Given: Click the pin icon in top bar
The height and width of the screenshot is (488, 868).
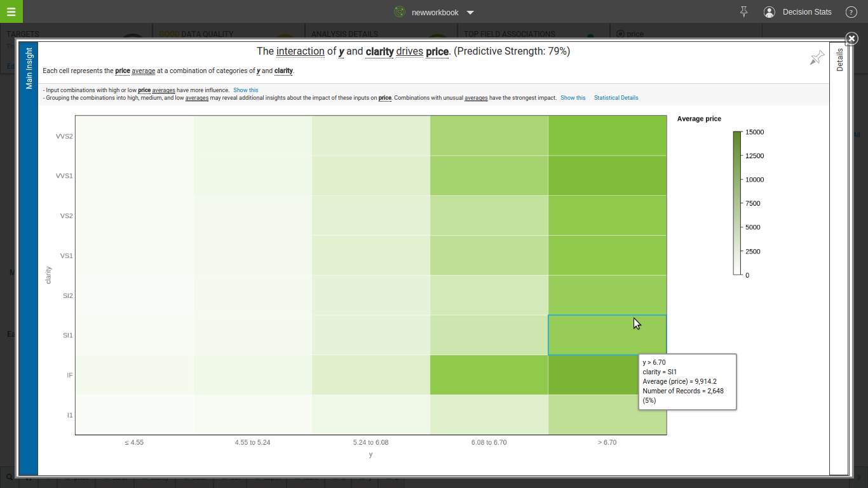Looking at the screenshot, I should 744,11.
